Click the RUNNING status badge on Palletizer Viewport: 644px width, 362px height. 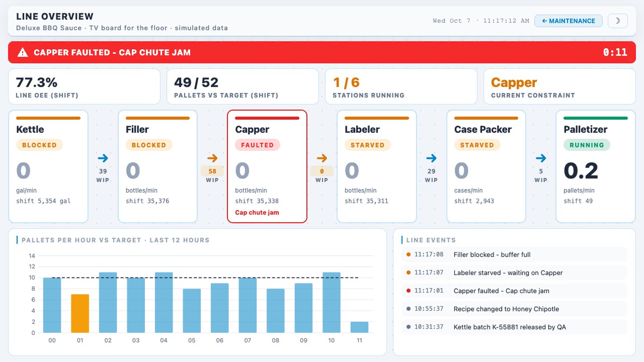coord(587,145)
